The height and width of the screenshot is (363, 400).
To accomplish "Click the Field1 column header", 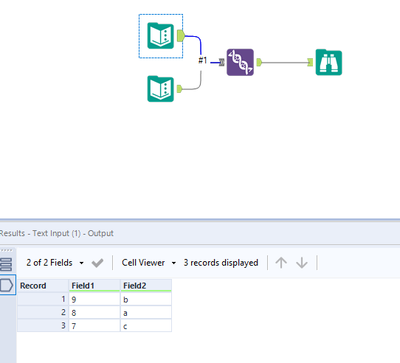I will pos(95,286).
